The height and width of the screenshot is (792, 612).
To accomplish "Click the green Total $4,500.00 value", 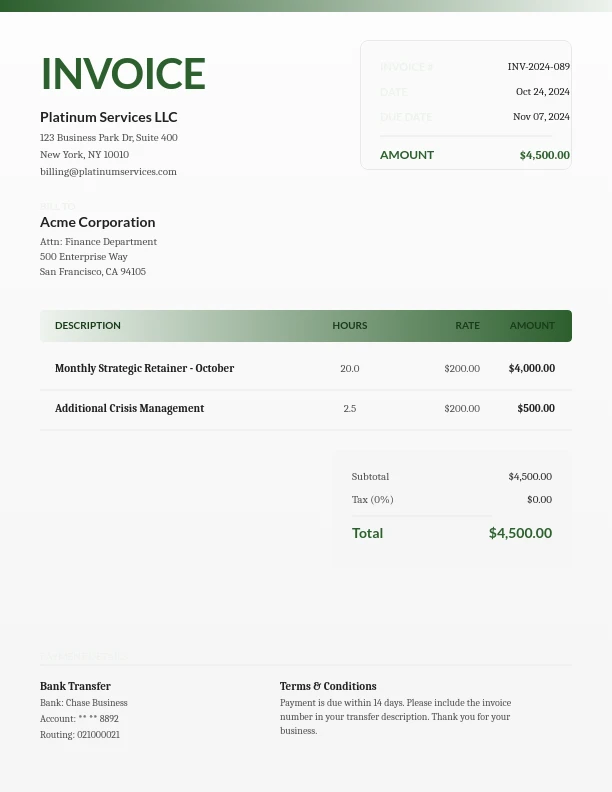I will pyautogui.click(x=520, y=533).
